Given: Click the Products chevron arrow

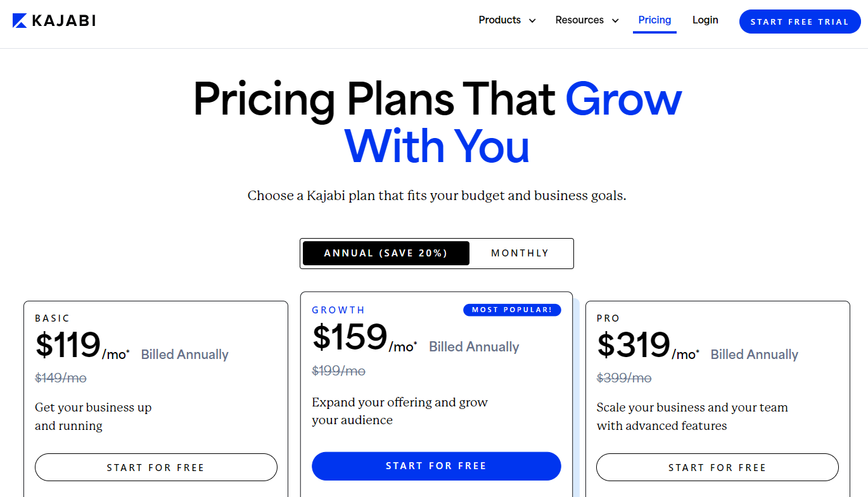Looking at the screenshot, I should (532, 21).
